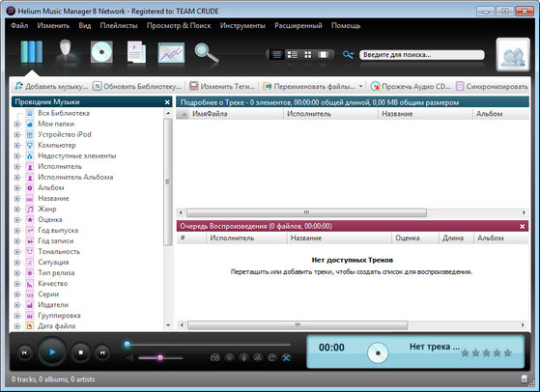
Task: Open the Вид menu
Action: tap(85, 26)
